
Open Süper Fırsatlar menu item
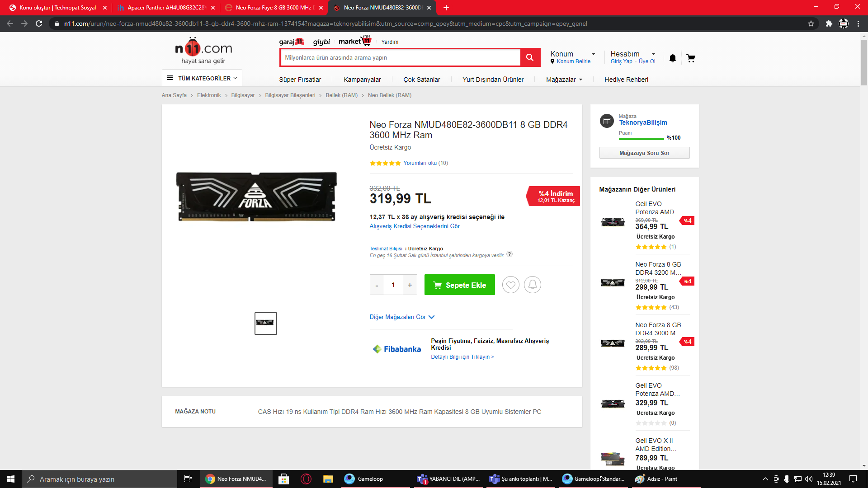pyautogui.click(x=300, y=80)
